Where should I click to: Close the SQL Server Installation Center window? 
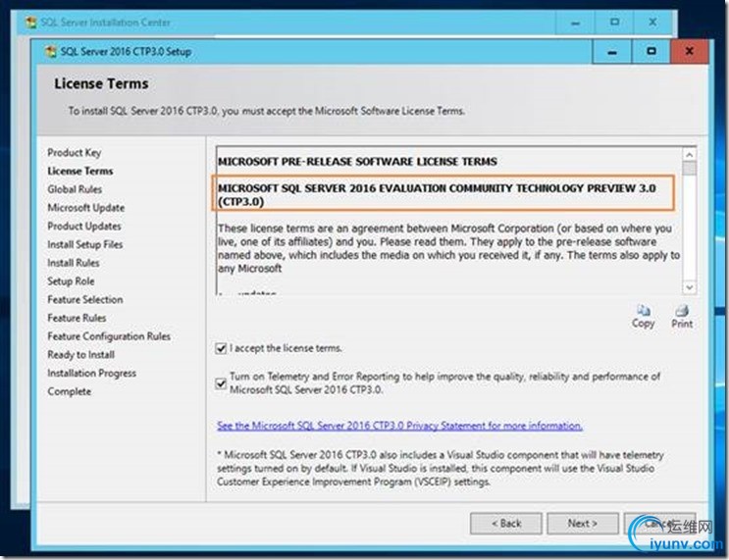click(x=652, y=23)
